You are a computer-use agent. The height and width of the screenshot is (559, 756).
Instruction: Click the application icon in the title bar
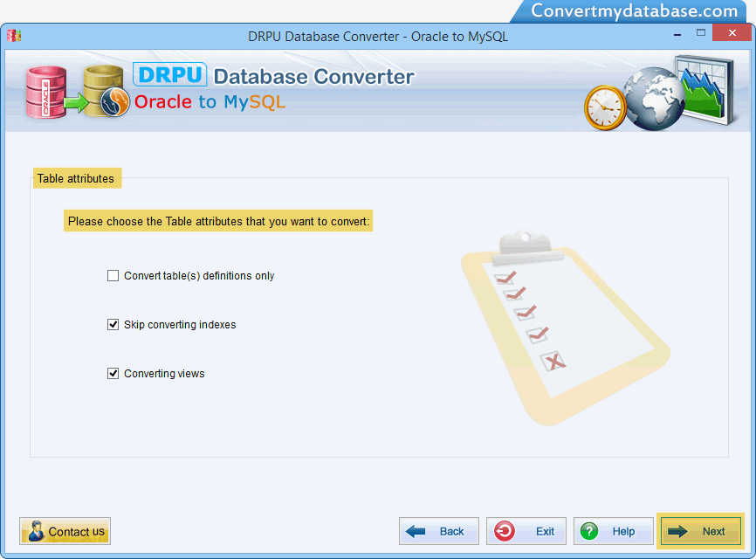14,36
